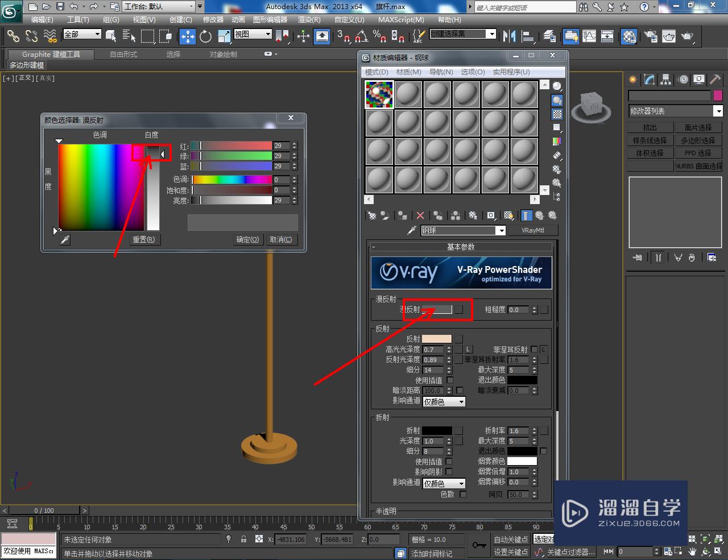Pick material from object eyedropper
The image size is (728, 560).
click(x=412, y=230)
